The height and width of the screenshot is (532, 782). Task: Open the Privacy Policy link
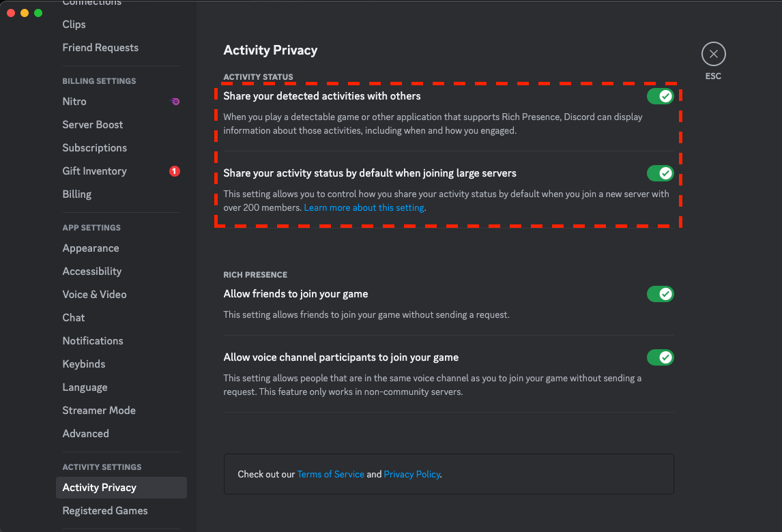click(x=412, y=474)
